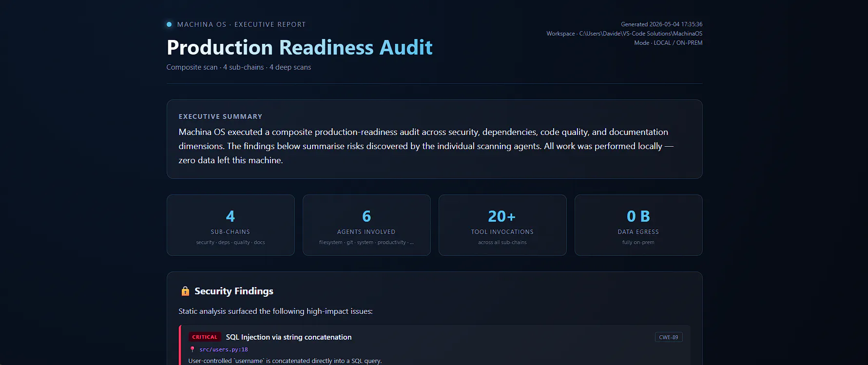868x365 pixels.
Task: Click the CRITICAL severity badge
Action: (x=205, y=337)
